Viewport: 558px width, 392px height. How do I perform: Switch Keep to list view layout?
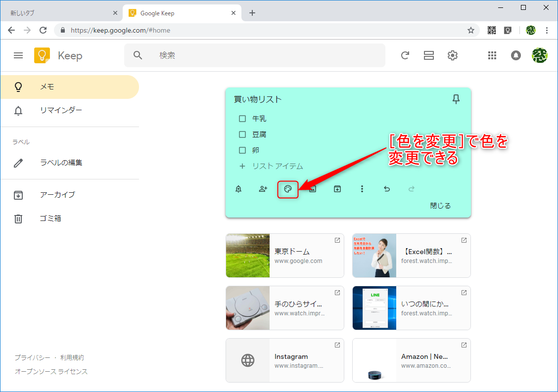[428, 55]
